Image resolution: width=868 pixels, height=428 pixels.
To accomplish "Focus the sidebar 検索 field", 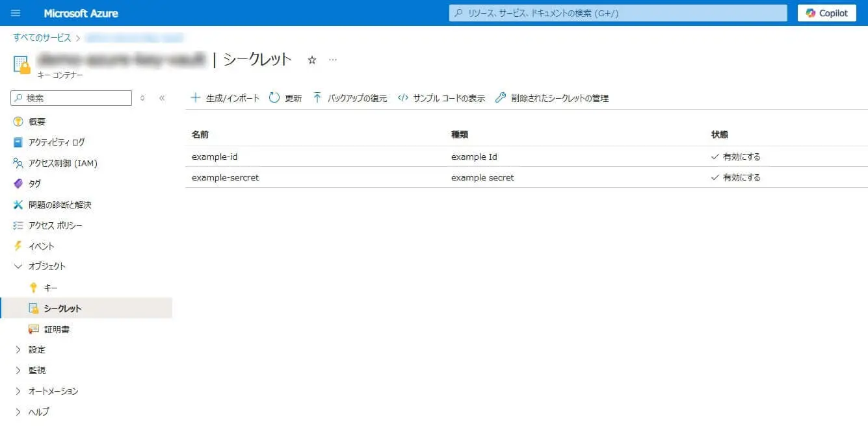I will click(x=72, y=98).
